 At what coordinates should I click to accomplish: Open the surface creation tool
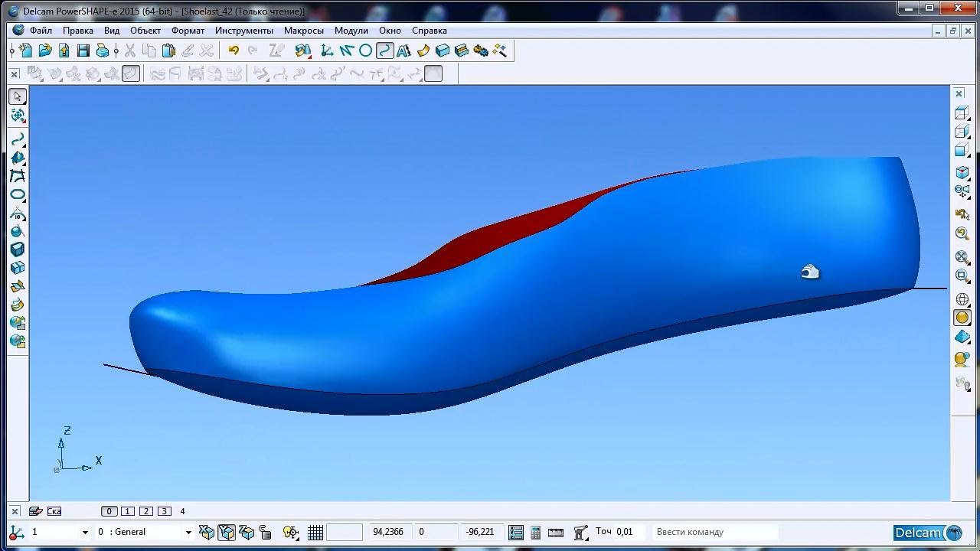[423, 51]
